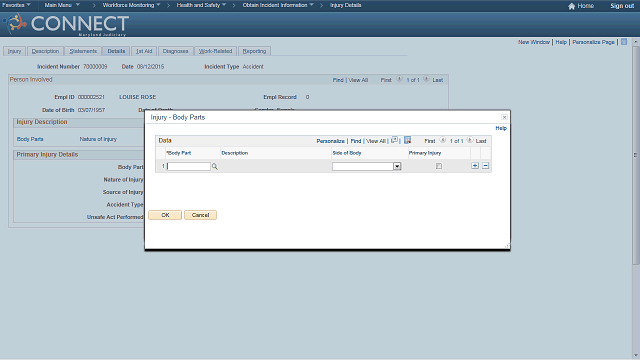Screen dimensions: 640x360
Task: Click employee name LOUISE ROSE
Action: coord(138,97)
